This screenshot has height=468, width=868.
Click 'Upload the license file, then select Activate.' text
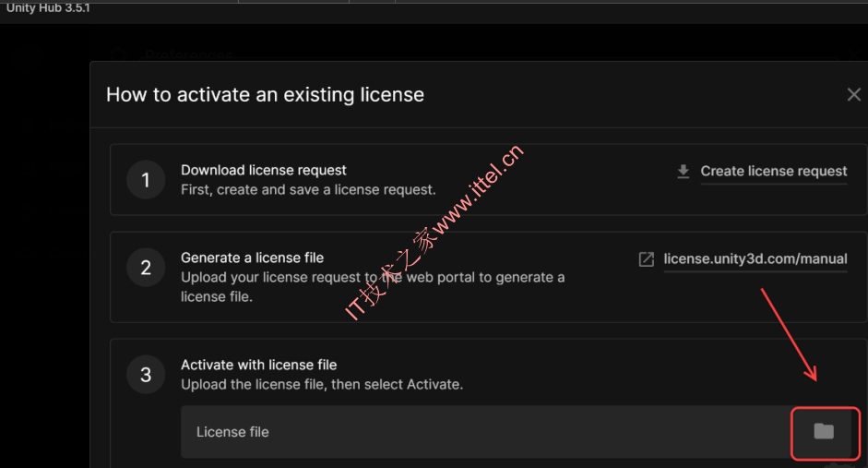click(322, 384)
